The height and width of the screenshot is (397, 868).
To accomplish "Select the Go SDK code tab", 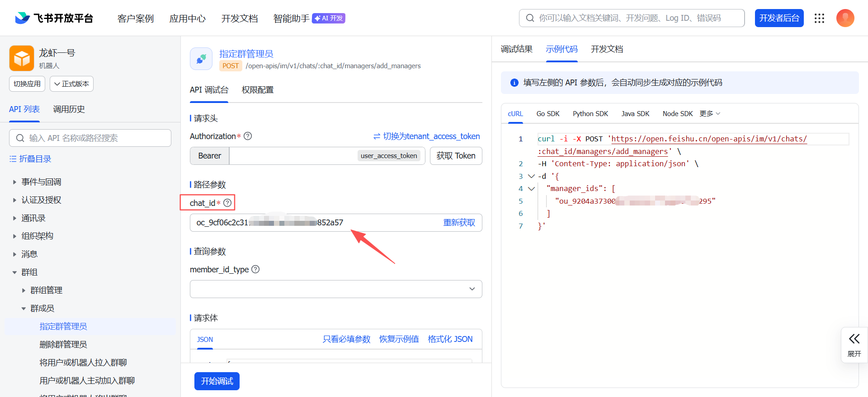I will (x=548, y=114).
